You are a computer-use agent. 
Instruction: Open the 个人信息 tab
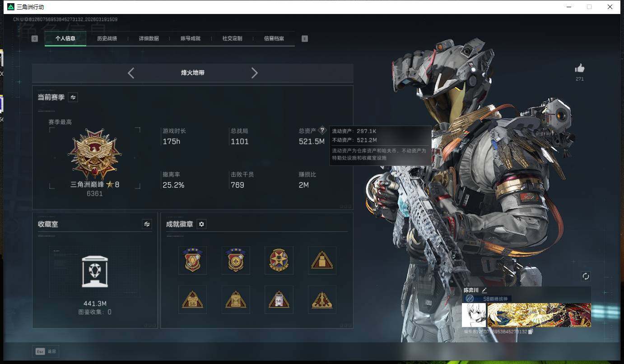tap(65, 39)
